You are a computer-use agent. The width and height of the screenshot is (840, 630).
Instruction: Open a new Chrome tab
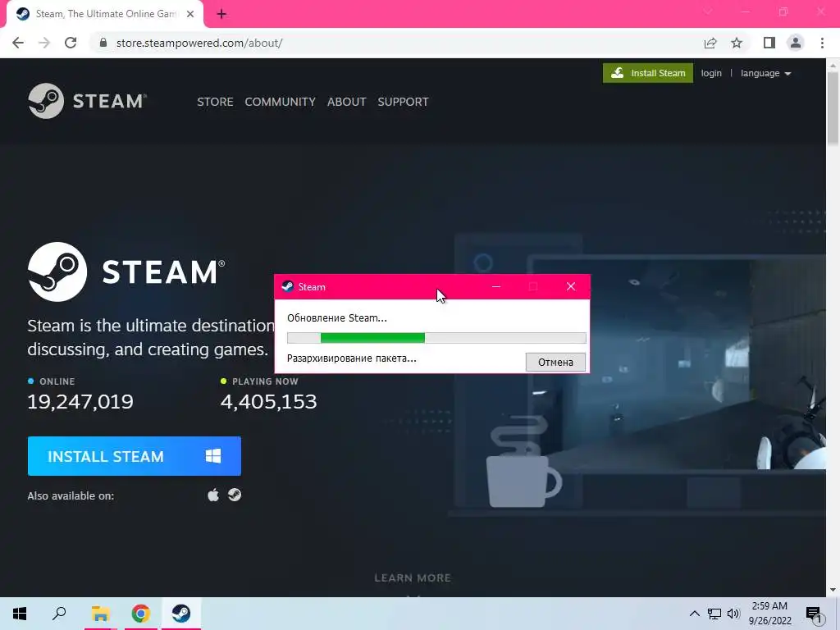pyautogui.click(x=221, y=15)
